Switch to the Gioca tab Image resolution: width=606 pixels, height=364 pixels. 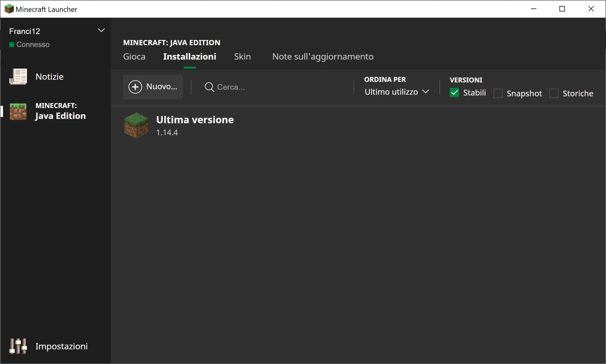134,56
